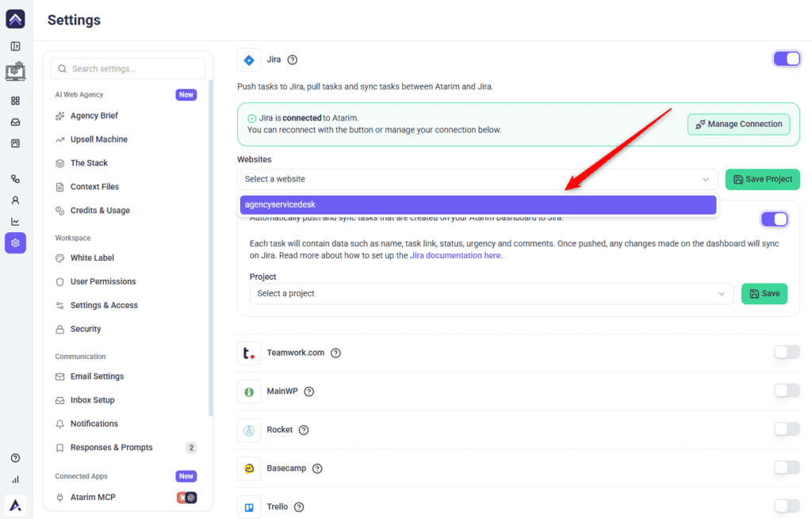Enable the Rocket integration toggle

[x=787, y=429]
